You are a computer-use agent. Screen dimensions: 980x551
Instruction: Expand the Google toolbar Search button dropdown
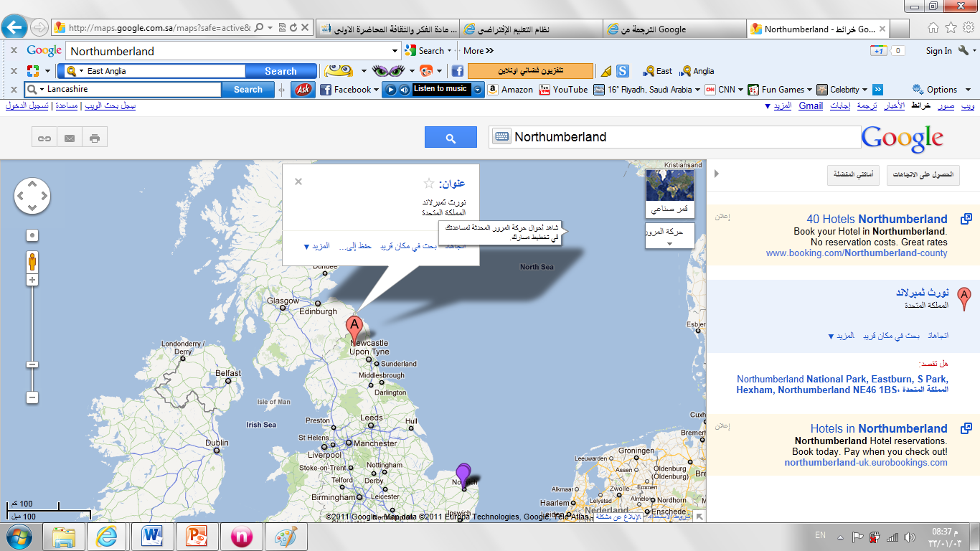coord(449,51)
